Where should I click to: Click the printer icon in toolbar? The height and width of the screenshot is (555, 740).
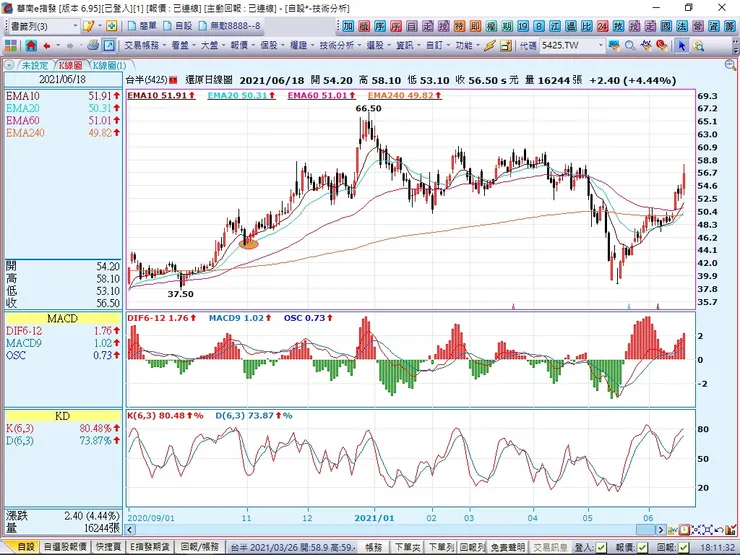coord(93,45)
